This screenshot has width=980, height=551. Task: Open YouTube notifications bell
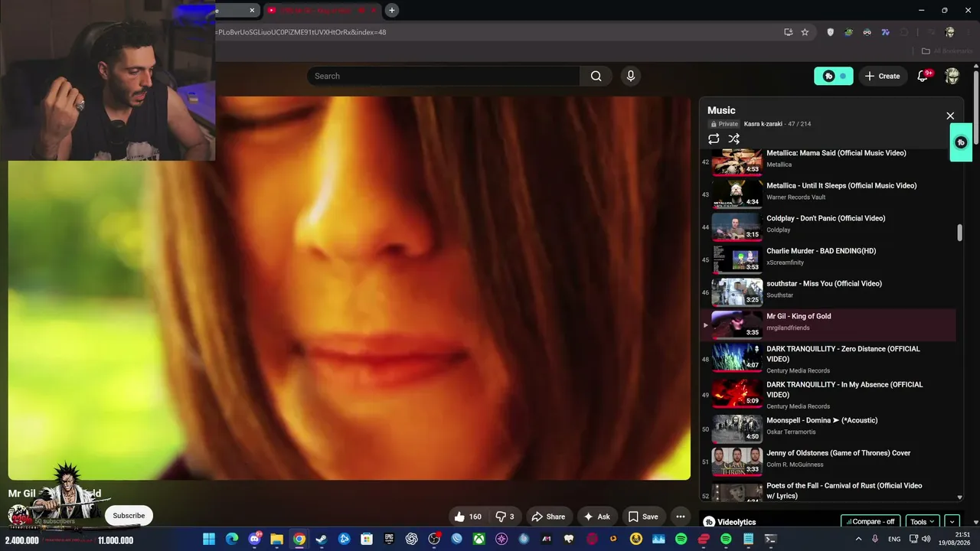pyautogui.click(x=923, y=76)
